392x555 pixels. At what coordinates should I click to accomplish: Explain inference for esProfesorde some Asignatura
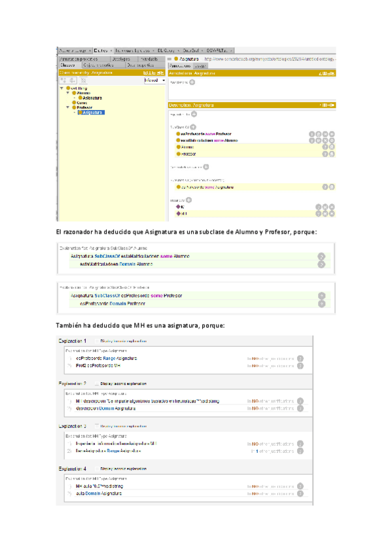pyautogui.click(x=325, y=187)
